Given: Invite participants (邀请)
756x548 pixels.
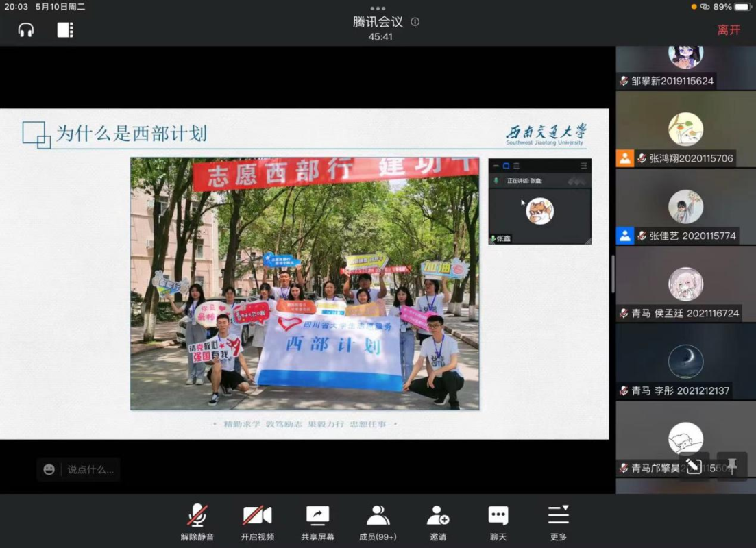Looking at the screenshot, I should [x=438, y=523].
